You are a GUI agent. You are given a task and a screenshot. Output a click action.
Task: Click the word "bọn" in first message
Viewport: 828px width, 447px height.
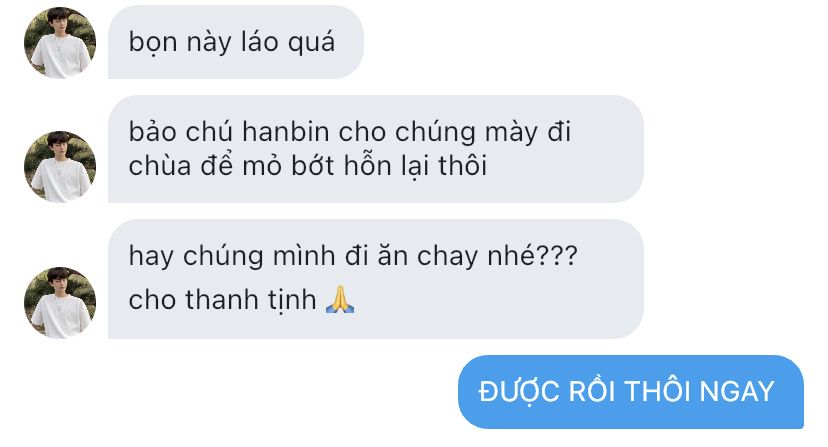[x=153, y=42]
